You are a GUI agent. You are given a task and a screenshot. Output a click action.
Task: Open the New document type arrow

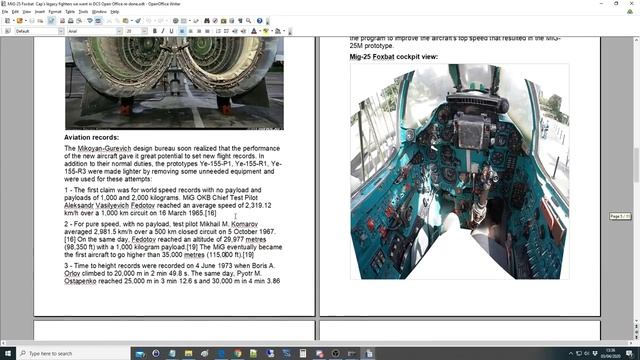(13, 20)
